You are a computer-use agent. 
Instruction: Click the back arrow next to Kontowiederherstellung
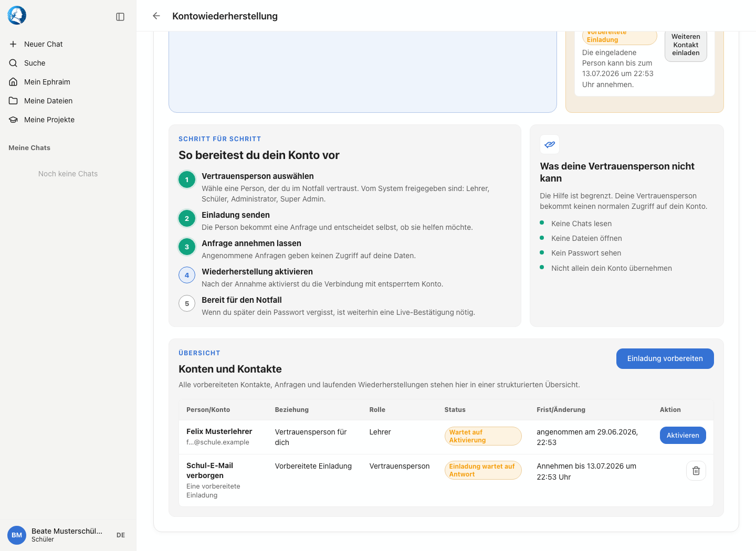point(156,16)
